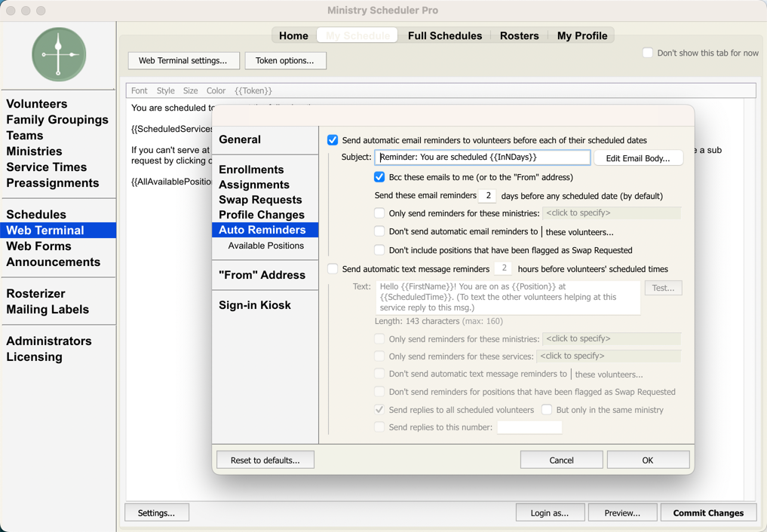The height and width of the screenshot is (532, 767).
Task: Open the {{Token}} insert menu
Action: coord(253,90)
